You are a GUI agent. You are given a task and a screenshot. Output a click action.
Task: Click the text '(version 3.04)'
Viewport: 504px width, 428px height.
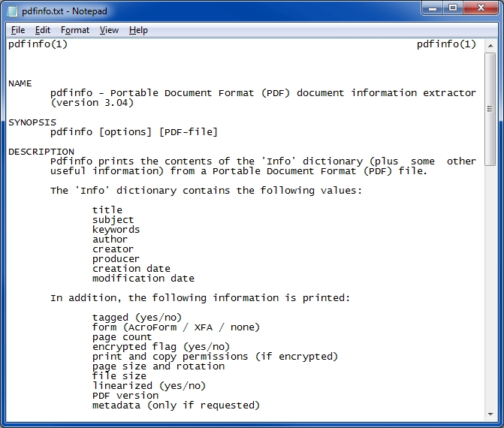(x=92, y=103)
